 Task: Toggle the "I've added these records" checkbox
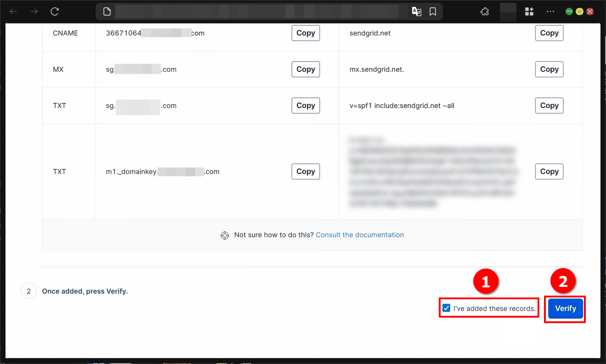(x=446, y=308)
